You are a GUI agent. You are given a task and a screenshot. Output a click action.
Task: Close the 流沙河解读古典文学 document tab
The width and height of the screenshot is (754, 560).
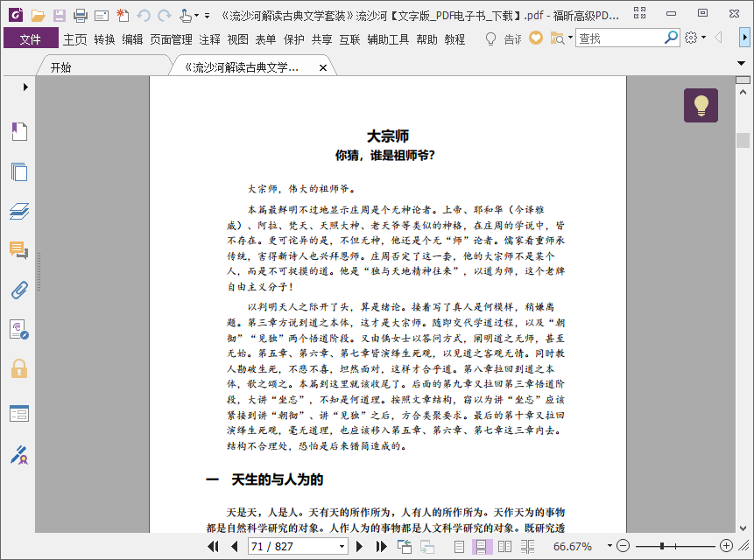[323, 67]
